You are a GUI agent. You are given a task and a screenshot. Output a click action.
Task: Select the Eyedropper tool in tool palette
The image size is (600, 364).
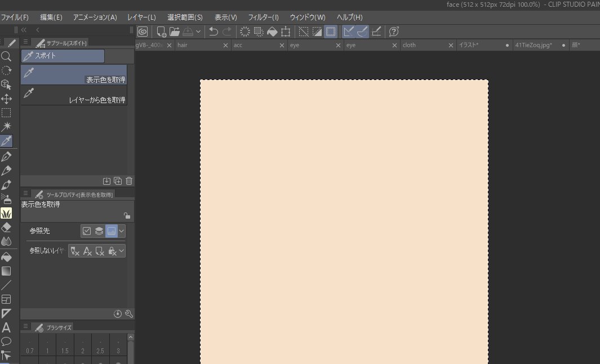(x=6, y=141)
